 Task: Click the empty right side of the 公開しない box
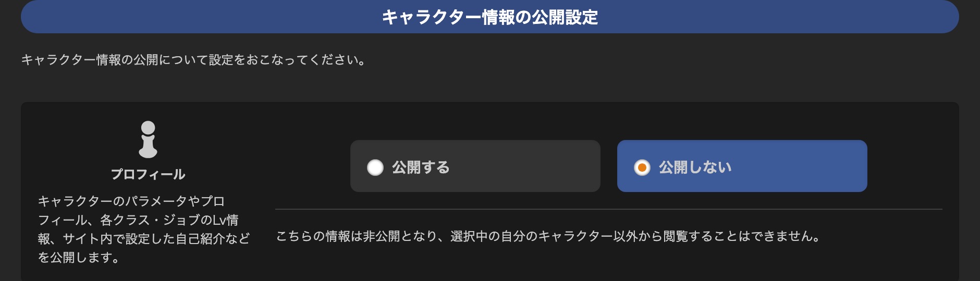click(x=800, y=166)
